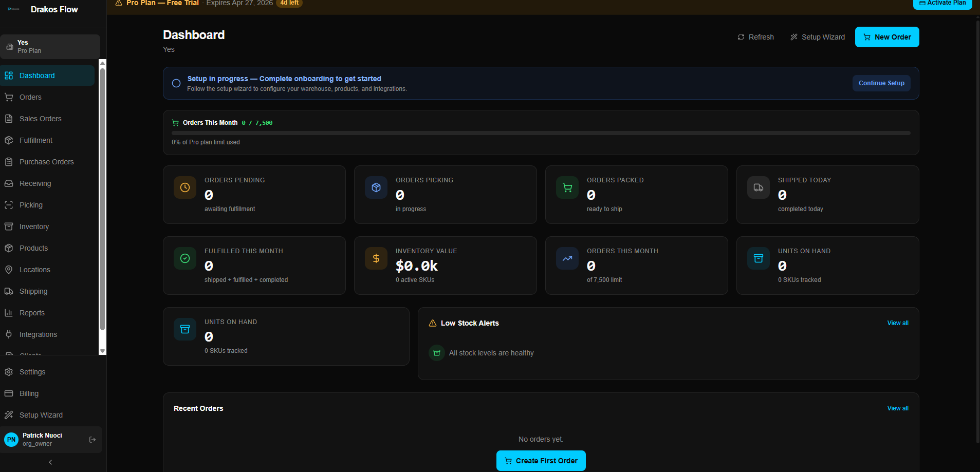Click the Orders cart icon in sidebar
The width and height of the screenshot is (980, 472).
tap(9, 97)
